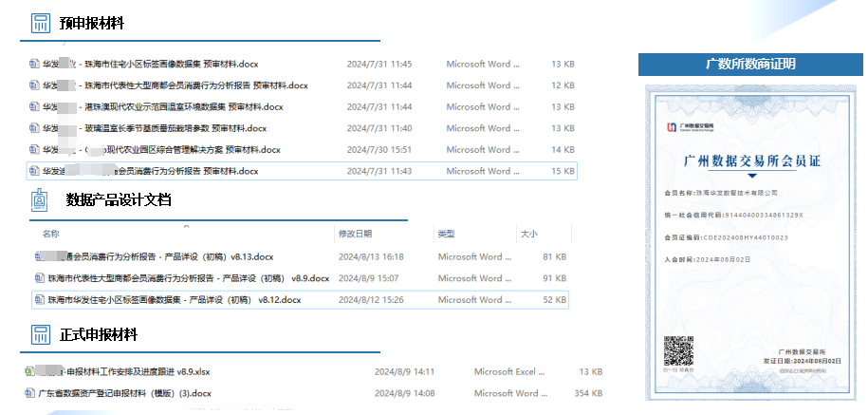Image resolution: width=868 pixels, height=415 pixels.
Task: Click the icon beside 预申报材料 heading
Action: coord(40,23)
